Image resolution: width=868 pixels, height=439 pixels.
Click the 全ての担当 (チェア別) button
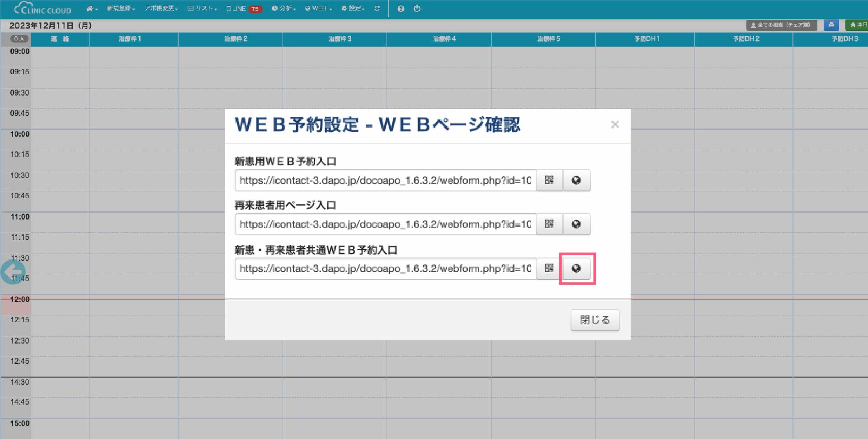point(781,25)
